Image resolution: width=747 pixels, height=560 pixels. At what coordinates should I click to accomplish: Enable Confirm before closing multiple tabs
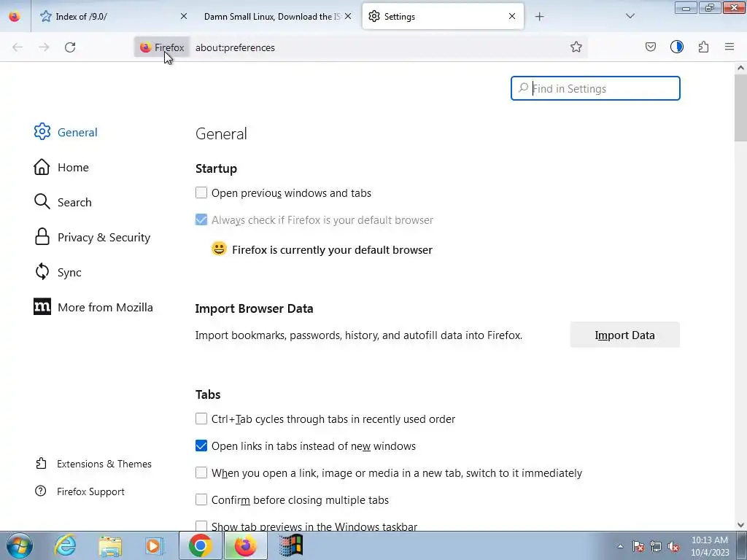point(201,499)
